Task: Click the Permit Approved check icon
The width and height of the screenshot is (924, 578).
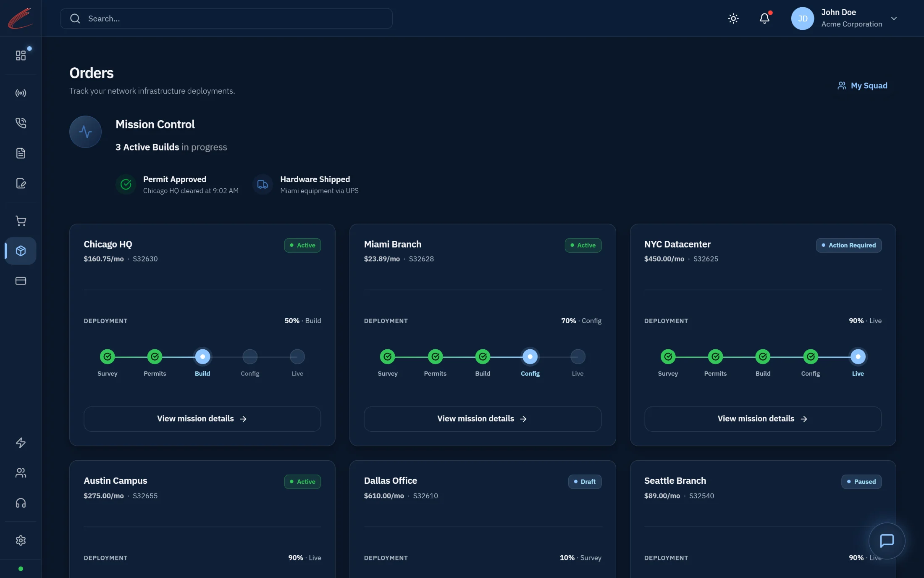Action: point(126,184)
